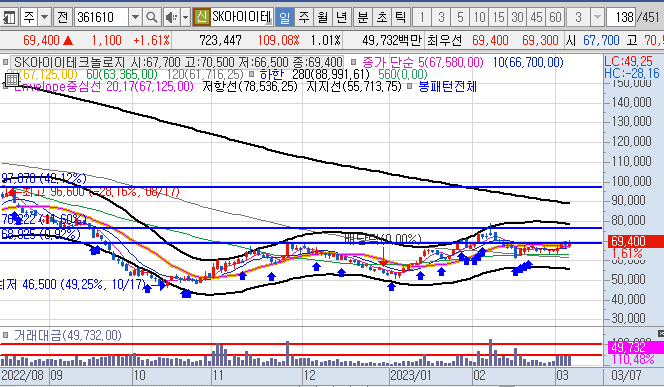The height and width of the screenshot is (387, 664).
Task: Select the 30 interval button
Action: tap(517, 17)
